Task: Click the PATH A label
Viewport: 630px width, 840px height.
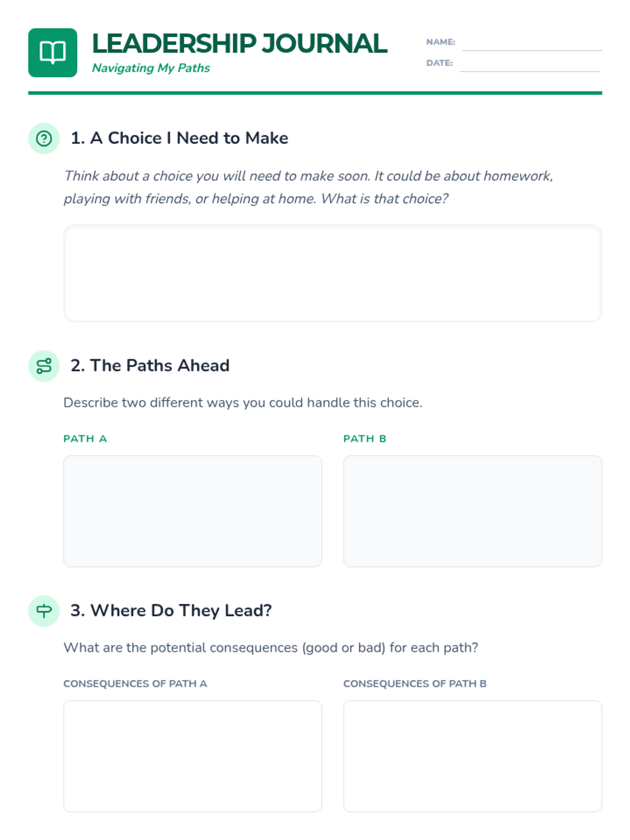Action: coord(85,439)
